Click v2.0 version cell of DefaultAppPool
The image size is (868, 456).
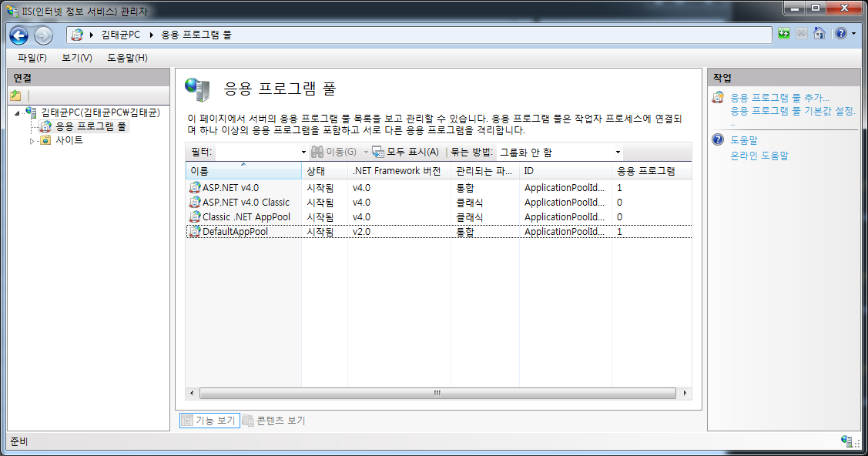361,232
